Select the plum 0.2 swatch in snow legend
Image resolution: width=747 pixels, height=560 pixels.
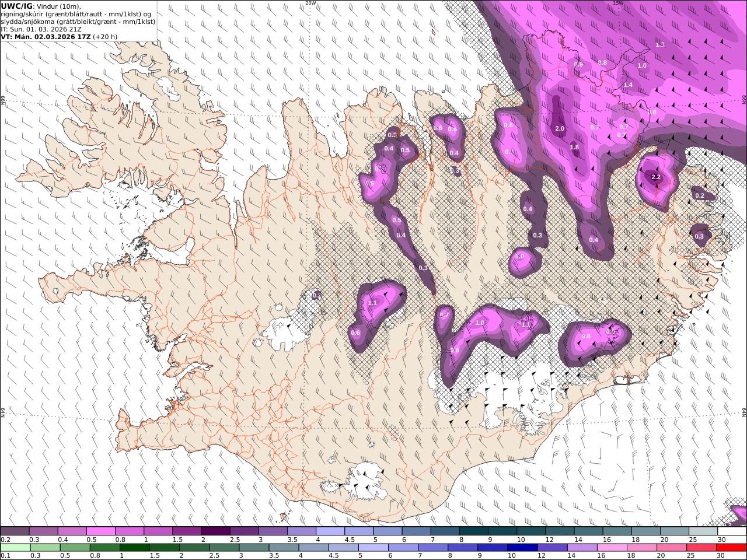click(x=15, y=531)
